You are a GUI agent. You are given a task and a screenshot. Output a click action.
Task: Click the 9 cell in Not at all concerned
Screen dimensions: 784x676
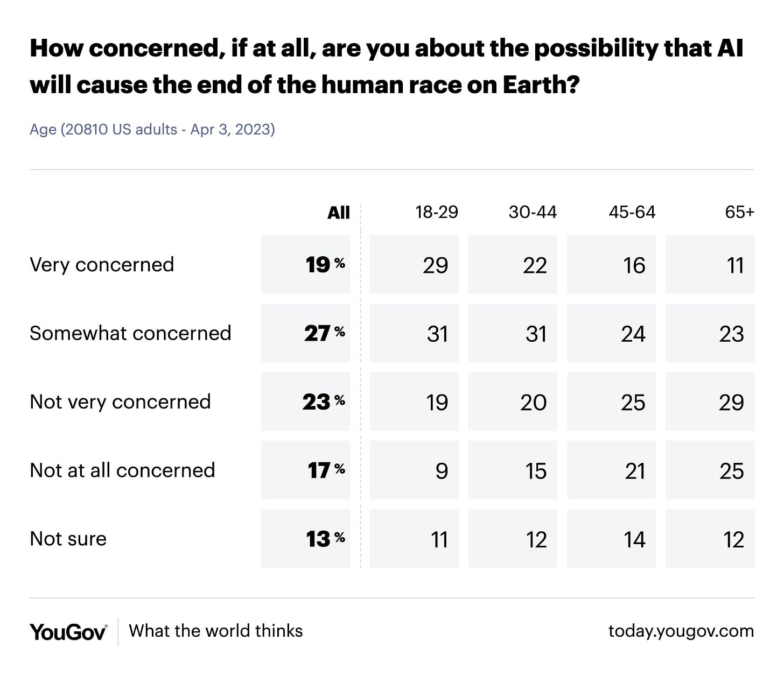414,470
